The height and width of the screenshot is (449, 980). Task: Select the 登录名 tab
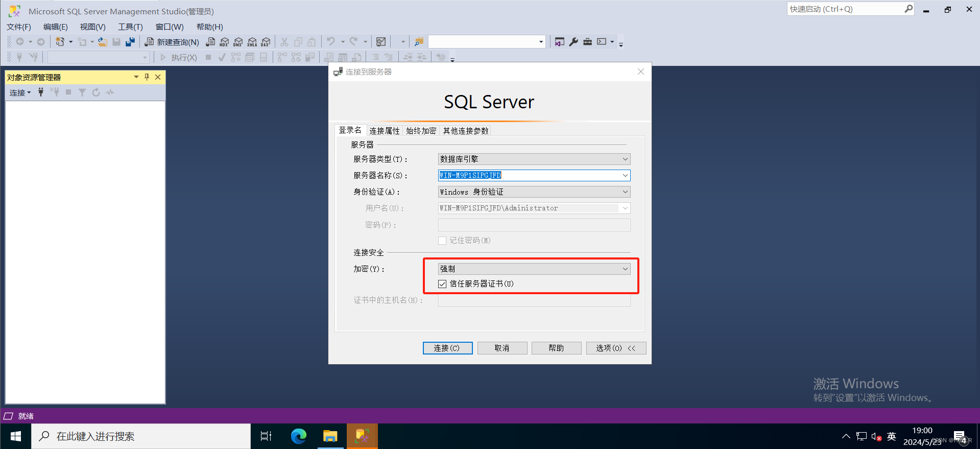pos(350,130)
